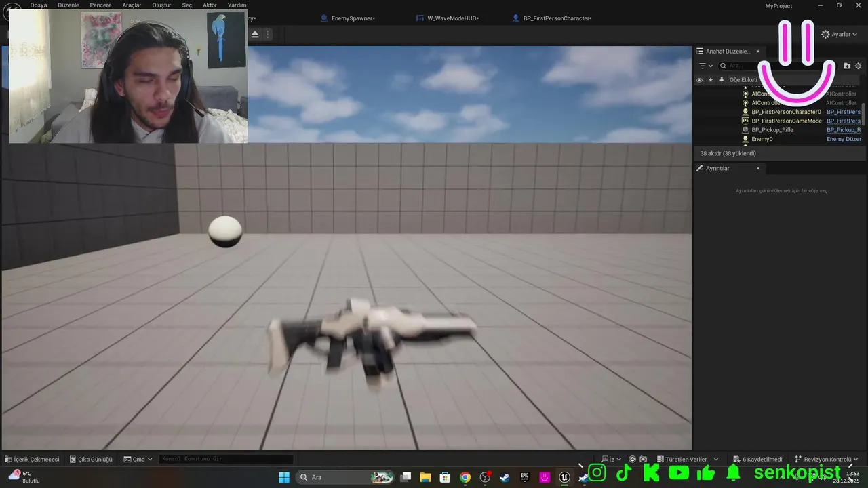The height and width of the screenshot is (488, 868).
Task: Select Enemy0 in the outliner
Action: point(762,139)
